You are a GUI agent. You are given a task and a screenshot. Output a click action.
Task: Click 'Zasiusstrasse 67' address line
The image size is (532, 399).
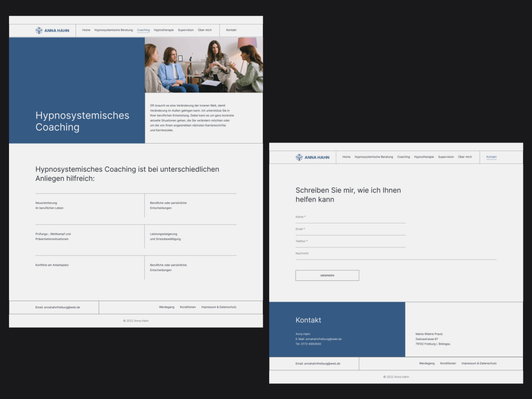427,339
